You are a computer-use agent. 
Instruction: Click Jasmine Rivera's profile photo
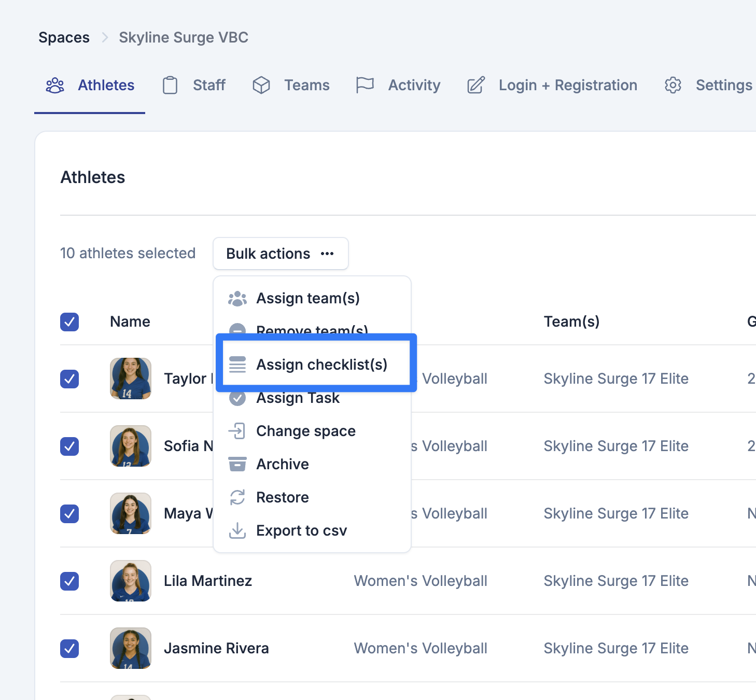pos(131,648)
